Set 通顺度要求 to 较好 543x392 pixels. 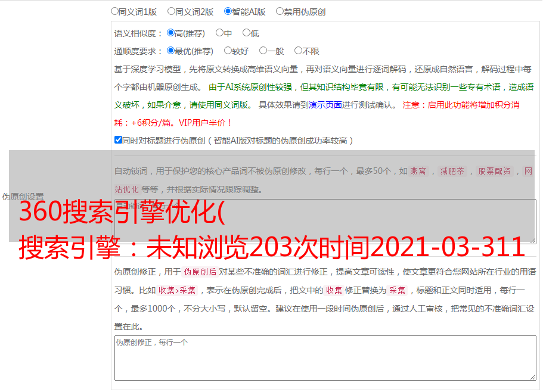click(x=228, y=51)
